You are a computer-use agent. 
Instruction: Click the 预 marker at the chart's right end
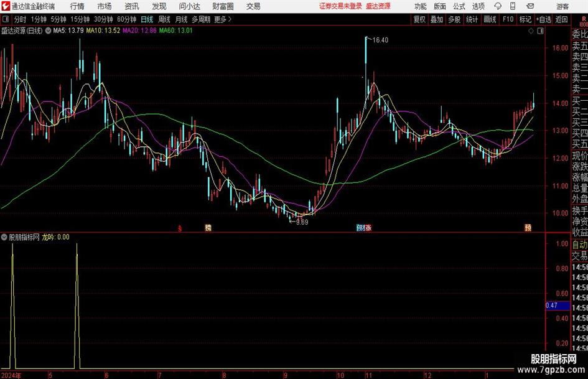tap(528, 228)
